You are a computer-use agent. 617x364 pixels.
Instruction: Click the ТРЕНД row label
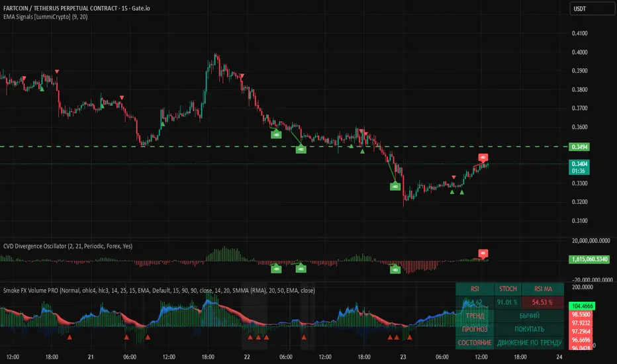pos(475,316)
